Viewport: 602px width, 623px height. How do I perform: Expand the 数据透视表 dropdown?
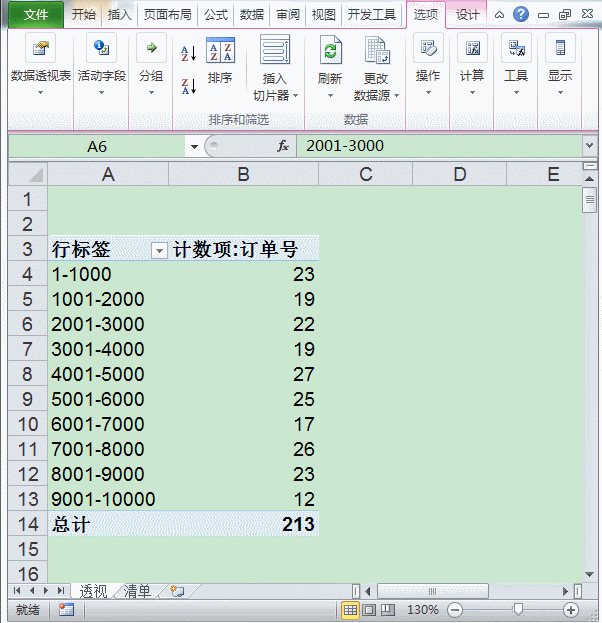(x=41, y=93)
